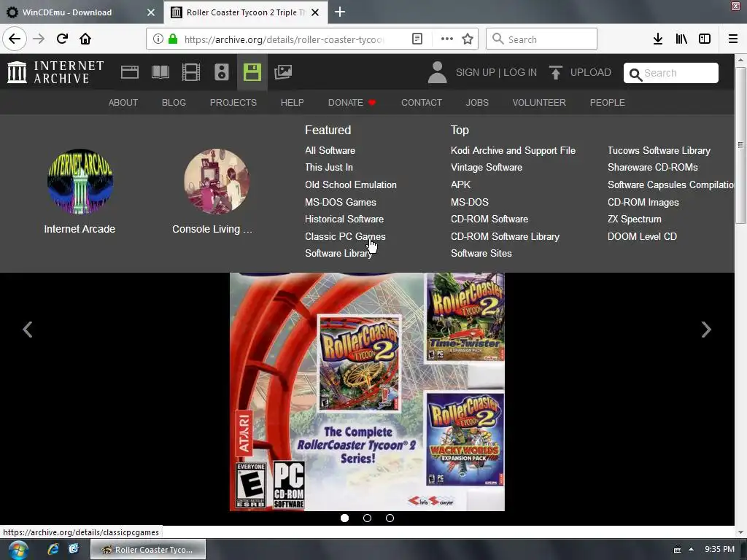Open Internet Explorer from taskbar
Image resolution: width=747 pixels, height=560 pixels.
(53, 549)
